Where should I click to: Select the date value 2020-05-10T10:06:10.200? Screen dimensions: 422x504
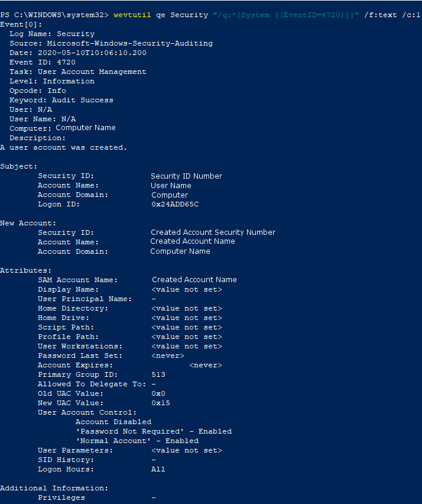(92, 53)
